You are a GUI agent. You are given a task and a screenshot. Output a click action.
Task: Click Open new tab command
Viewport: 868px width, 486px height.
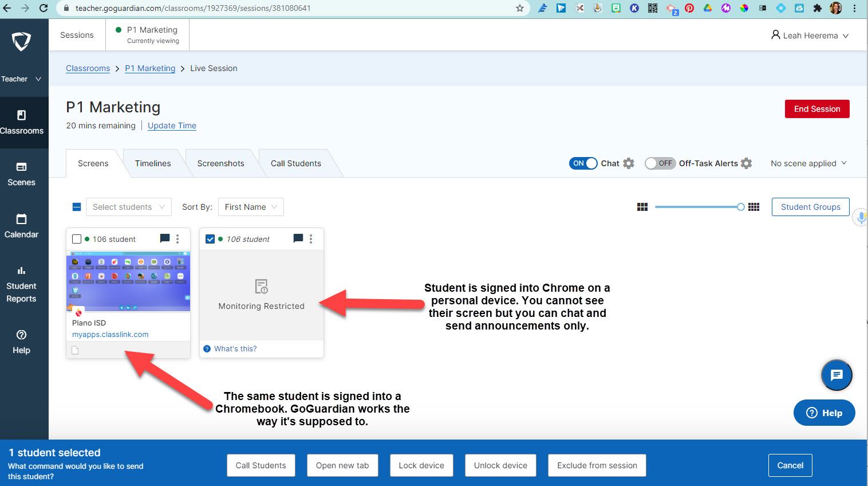342,465
